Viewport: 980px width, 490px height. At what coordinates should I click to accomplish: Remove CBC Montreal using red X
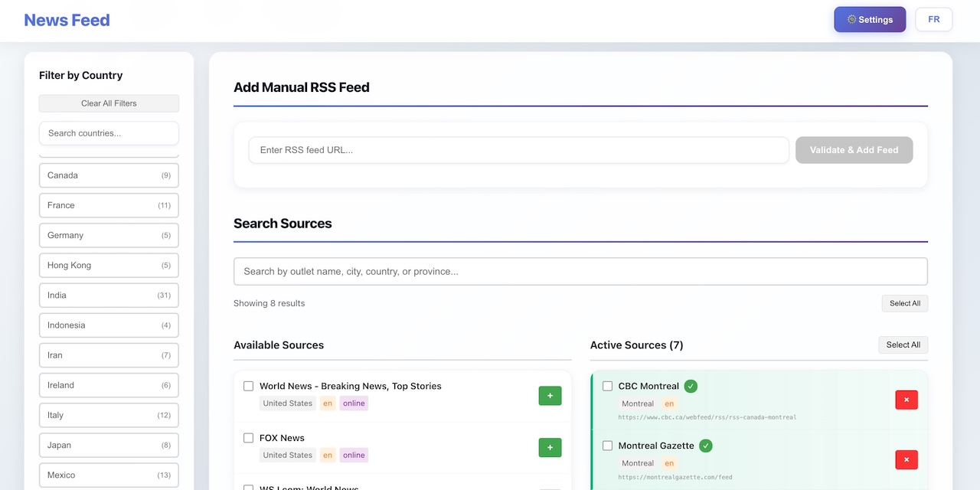click(x=906, y=400)
